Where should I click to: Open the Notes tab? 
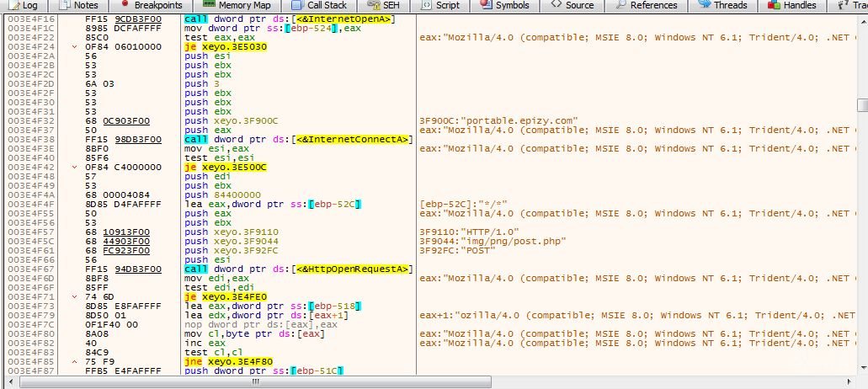78,6
